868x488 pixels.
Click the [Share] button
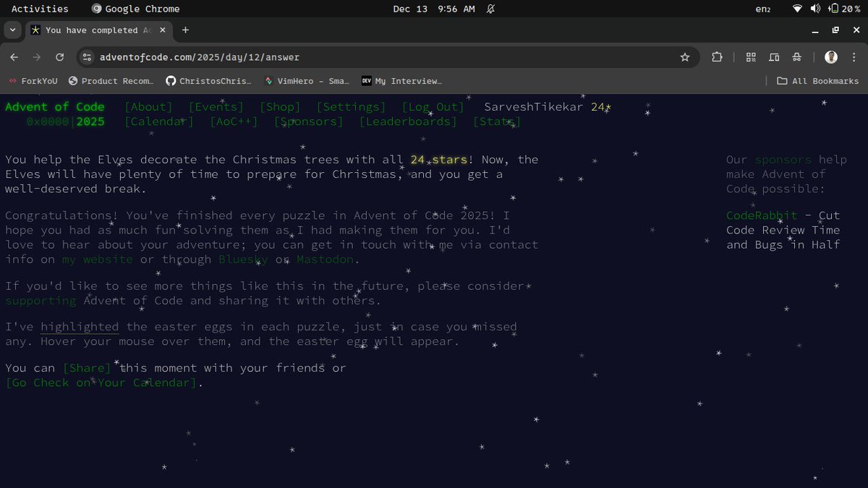(87, 368)
